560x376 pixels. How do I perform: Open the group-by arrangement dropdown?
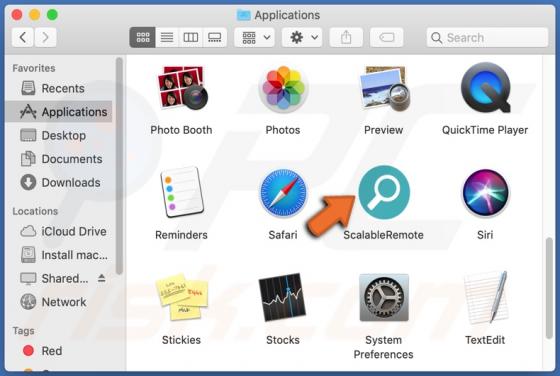pos(255,37)
